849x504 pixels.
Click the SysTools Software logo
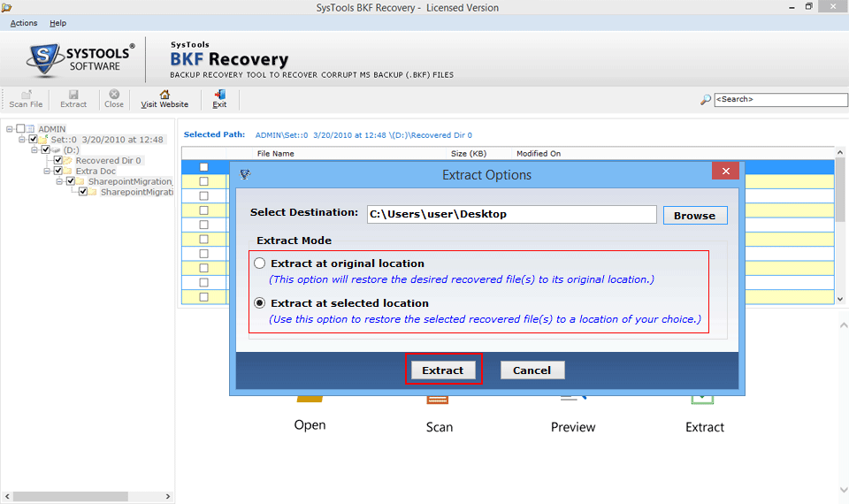tap(80, 58)
